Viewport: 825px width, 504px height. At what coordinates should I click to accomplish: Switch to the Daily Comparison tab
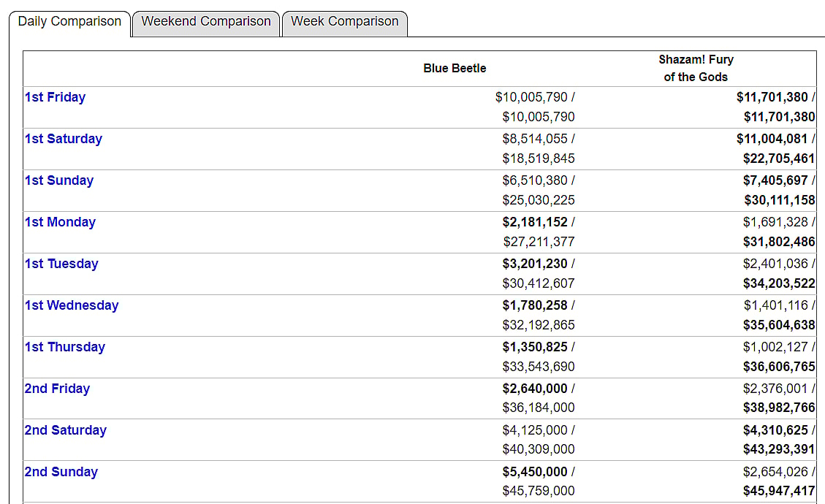(x=69, y=22)
